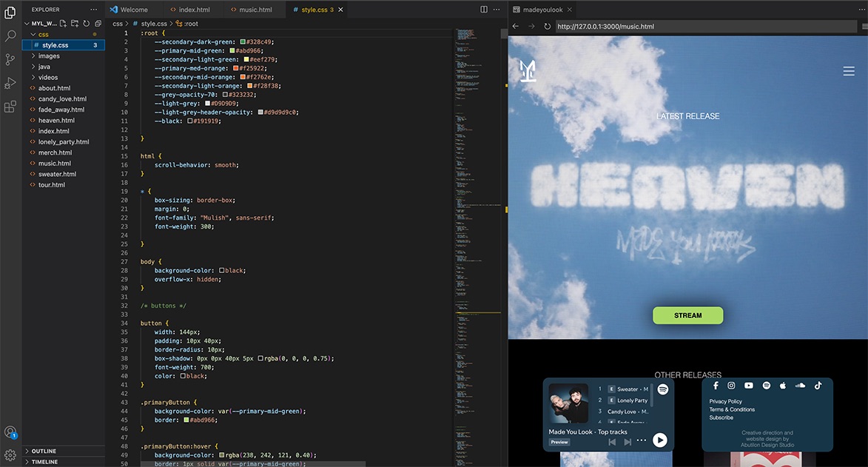
Task: Open the Facebook icon in the site footer
Action: 716,385
